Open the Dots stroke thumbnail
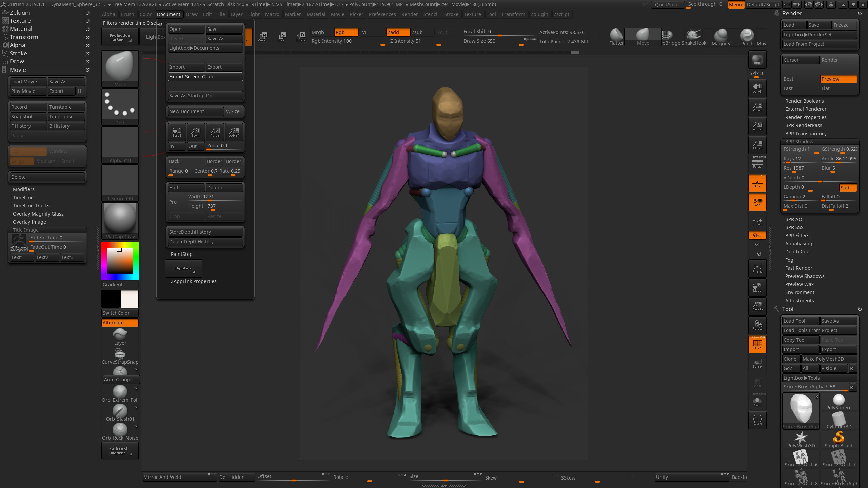Viewport: 868px width, 488px height. pos(120,107)
